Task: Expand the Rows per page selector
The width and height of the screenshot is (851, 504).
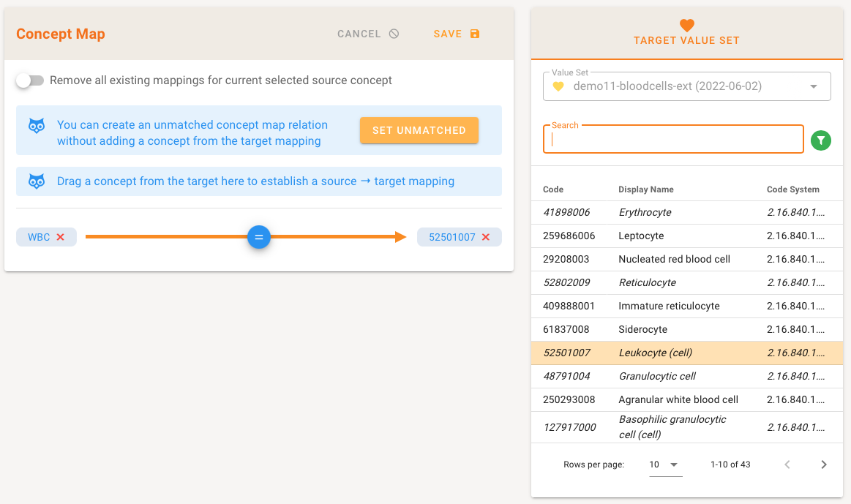Action: pyautogui.click(x=665, y=464)
